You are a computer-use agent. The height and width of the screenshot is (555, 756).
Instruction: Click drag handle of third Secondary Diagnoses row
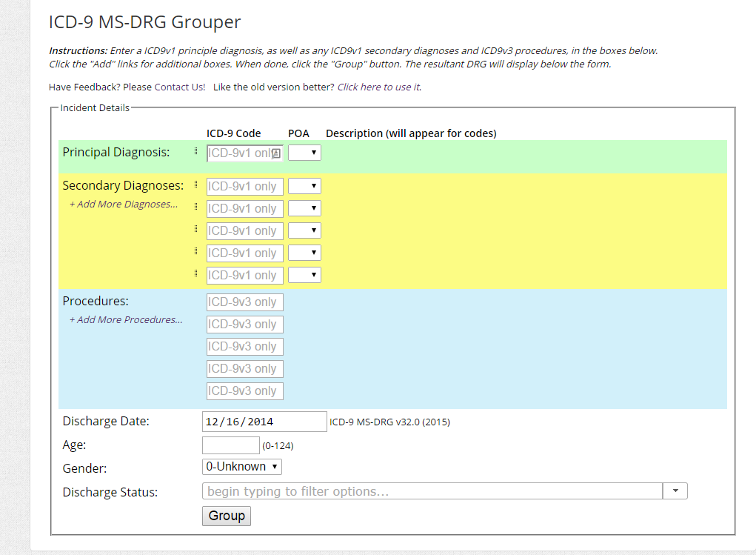[195, 230]
